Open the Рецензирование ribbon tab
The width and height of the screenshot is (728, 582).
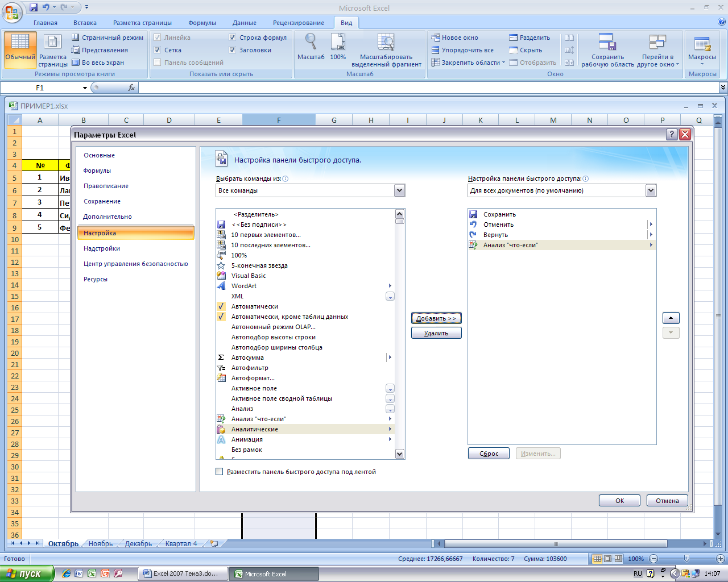point(299,23)
